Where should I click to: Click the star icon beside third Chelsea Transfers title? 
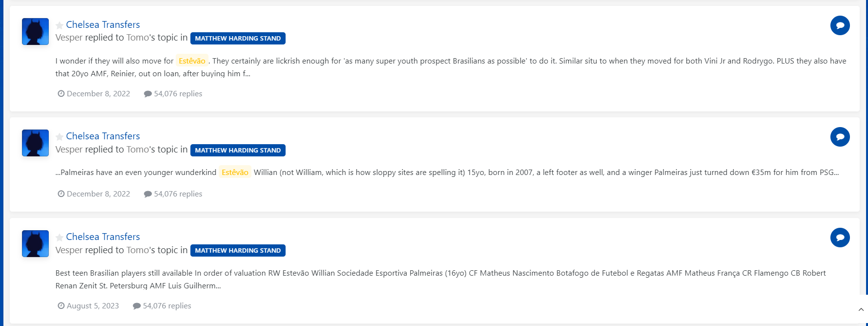coord(60,238)
